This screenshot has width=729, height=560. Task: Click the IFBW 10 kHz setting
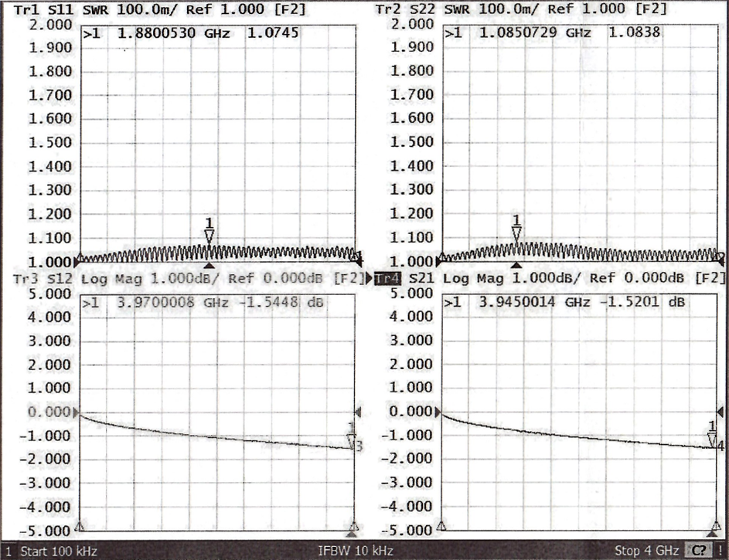pos(356,551)
